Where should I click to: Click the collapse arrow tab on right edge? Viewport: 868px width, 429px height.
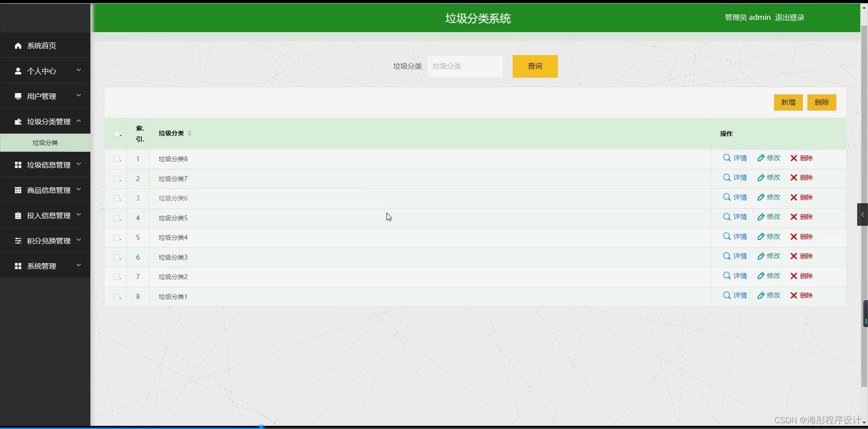click(x=863, y=214)
